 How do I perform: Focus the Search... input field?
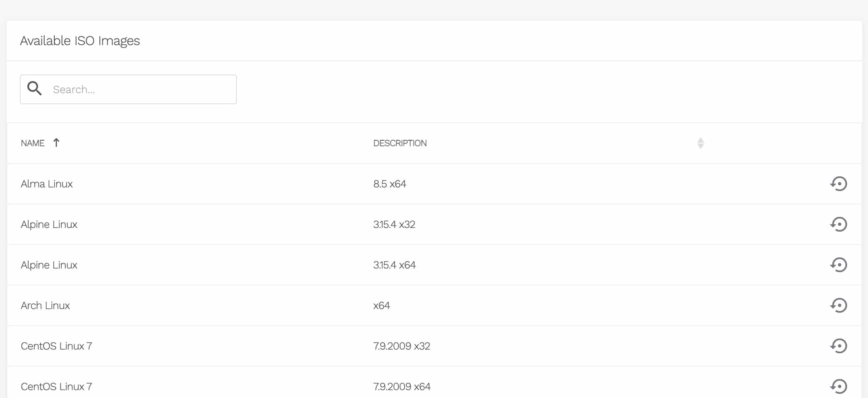click(141, 89)
